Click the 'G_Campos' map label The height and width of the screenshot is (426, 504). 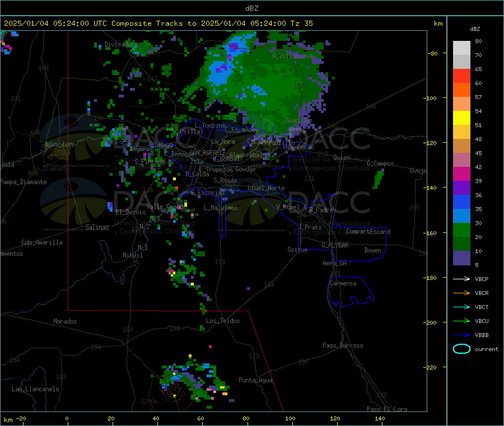click(380, 163)
